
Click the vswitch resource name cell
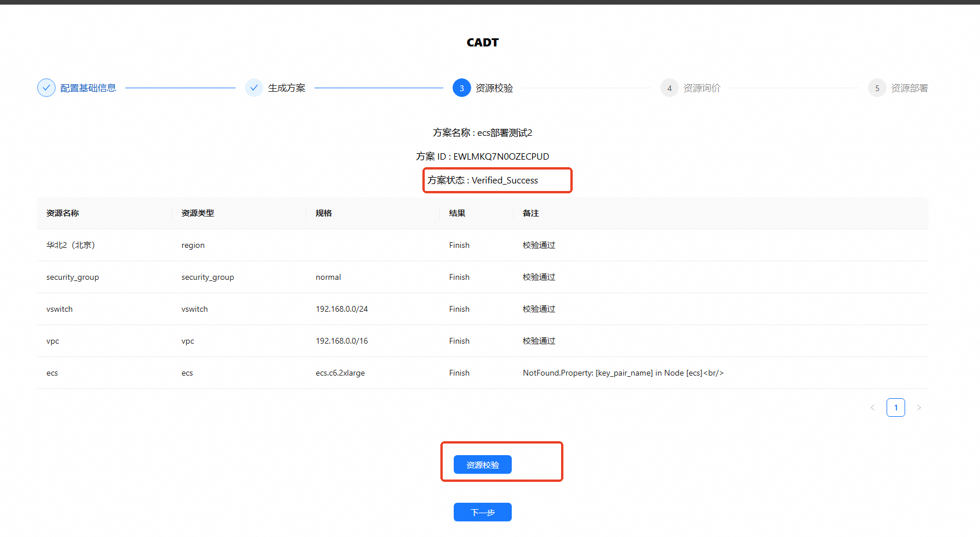coord(60,309)
